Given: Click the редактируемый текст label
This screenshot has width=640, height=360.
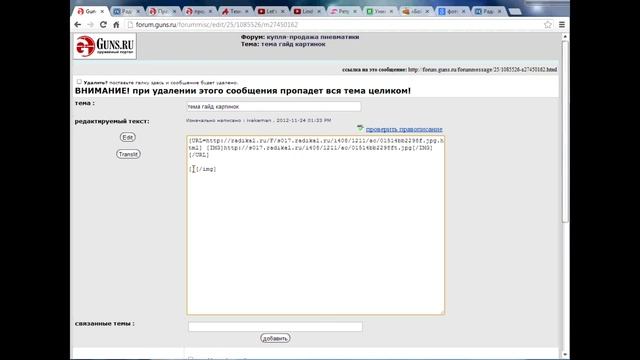Looking at the screenshot, I should [x=112, y=121].
